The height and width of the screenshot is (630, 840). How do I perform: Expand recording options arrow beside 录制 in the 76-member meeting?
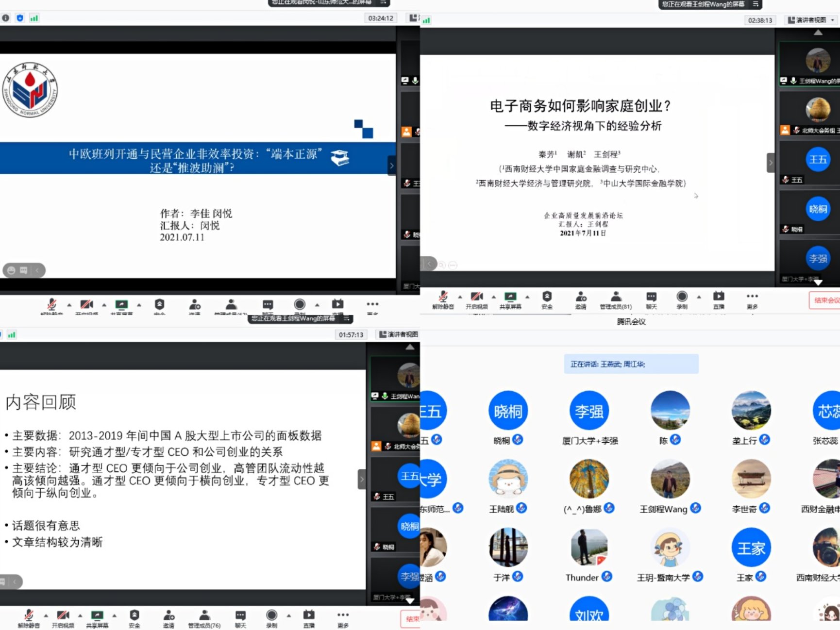(x=289, y=615)
